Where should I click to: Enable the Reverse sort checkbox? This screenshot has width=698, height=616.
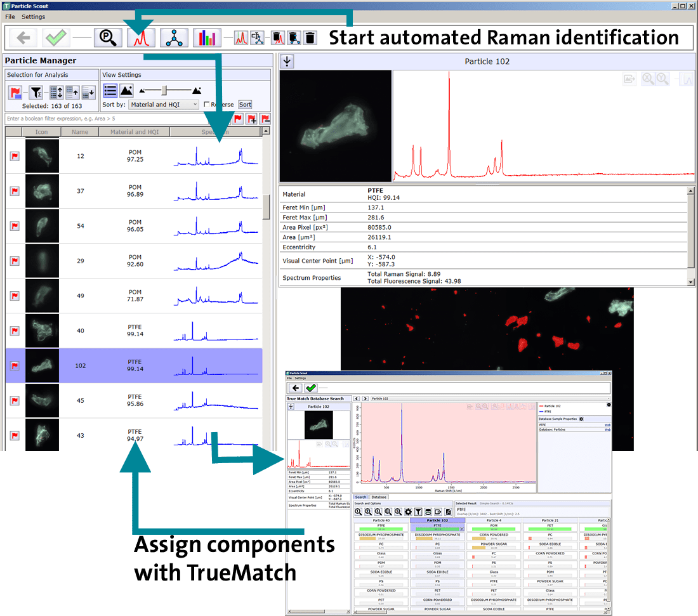pyautogui.click(x=207, y=103)
